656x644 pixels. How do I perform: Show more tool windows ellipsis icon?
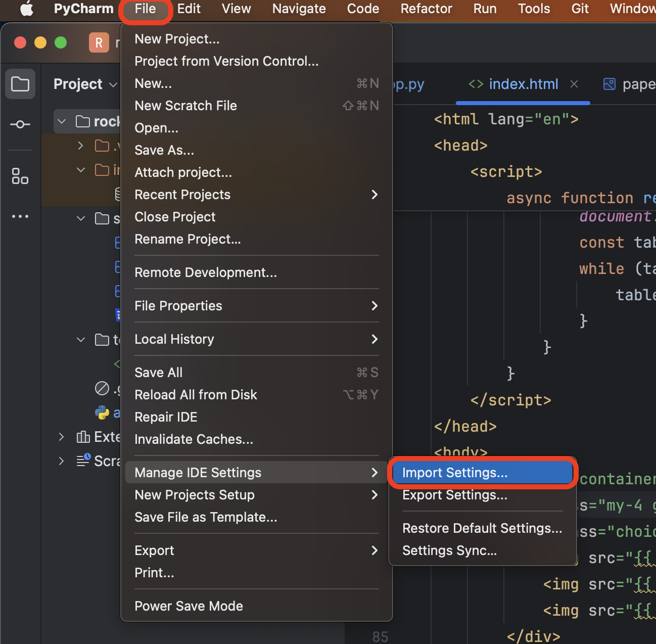(x=20, y=216)
